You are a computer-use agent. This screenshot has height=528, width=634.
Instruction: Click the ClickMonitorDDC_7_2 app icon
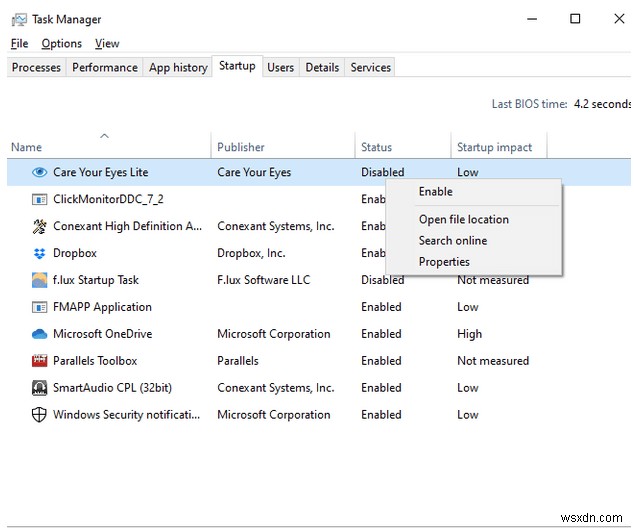39,199
